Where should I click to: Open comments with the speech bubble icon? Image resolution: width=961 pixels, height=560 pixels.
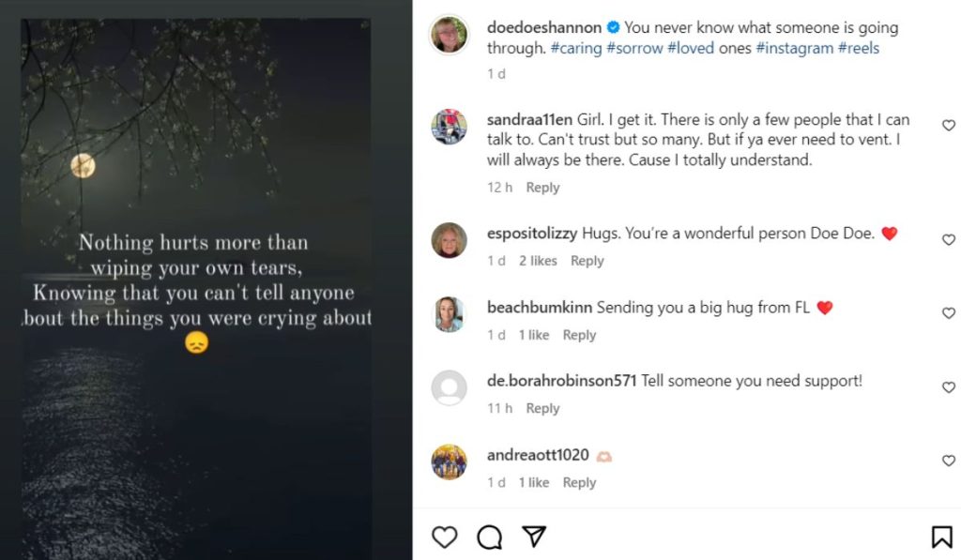coord(489,537)
